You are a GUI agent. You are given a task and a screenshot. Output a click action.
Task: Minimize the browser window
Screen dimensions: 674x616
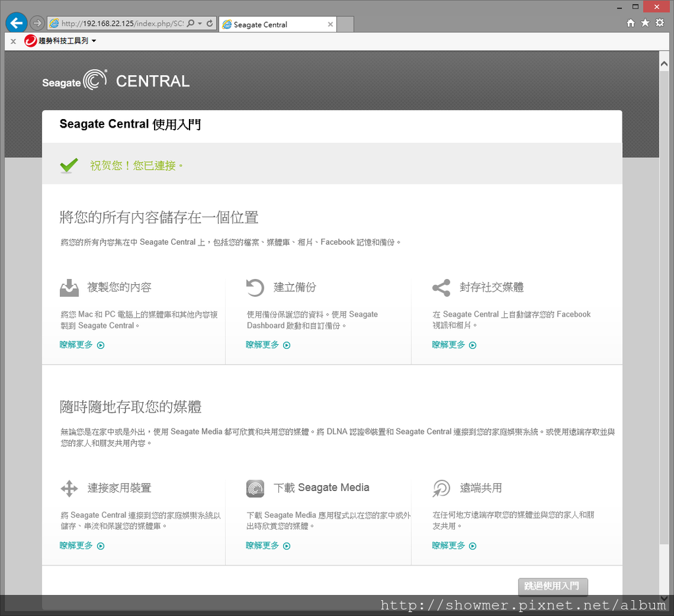tap(619, 7)
